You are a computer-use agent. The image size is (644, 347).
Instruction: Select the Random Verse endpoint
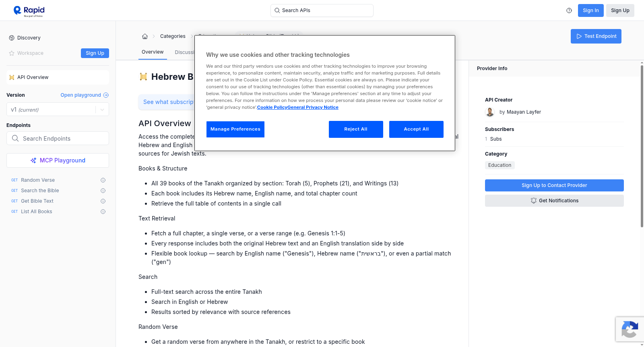coord(38,180)
